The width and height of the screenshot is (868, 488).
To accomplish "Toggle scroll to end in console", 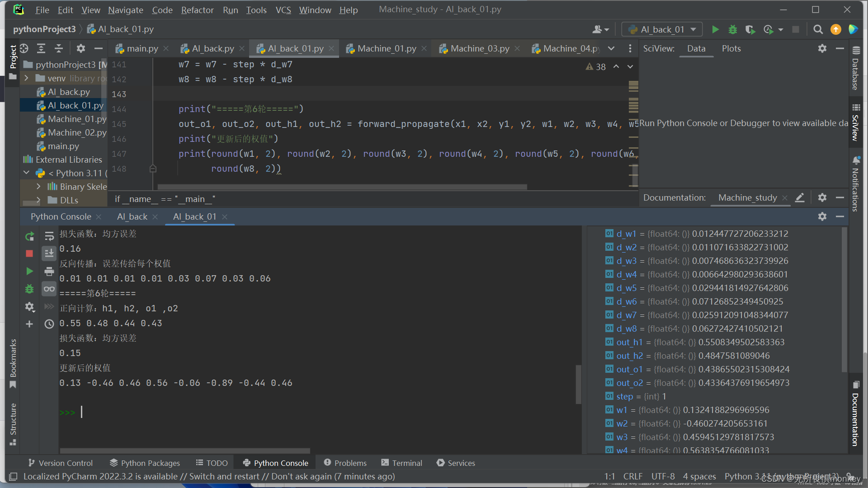I will [49, 253].
